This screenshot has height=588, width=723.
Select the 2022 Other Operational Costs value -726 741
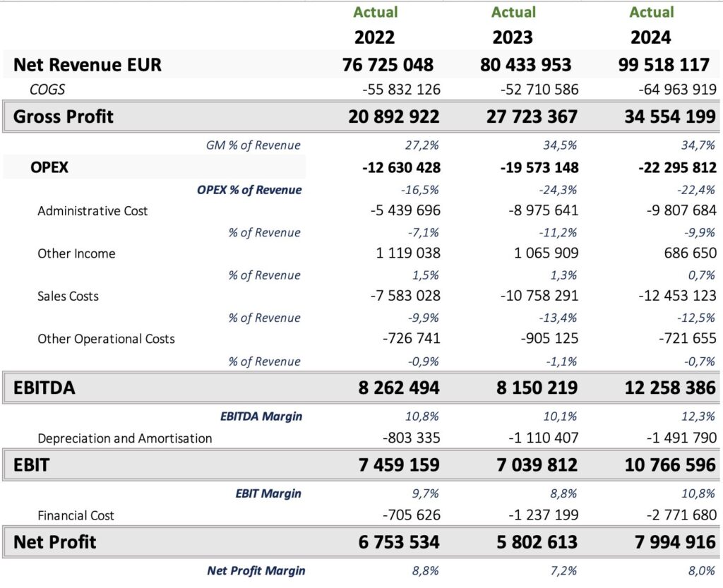(x=411, y=339)
